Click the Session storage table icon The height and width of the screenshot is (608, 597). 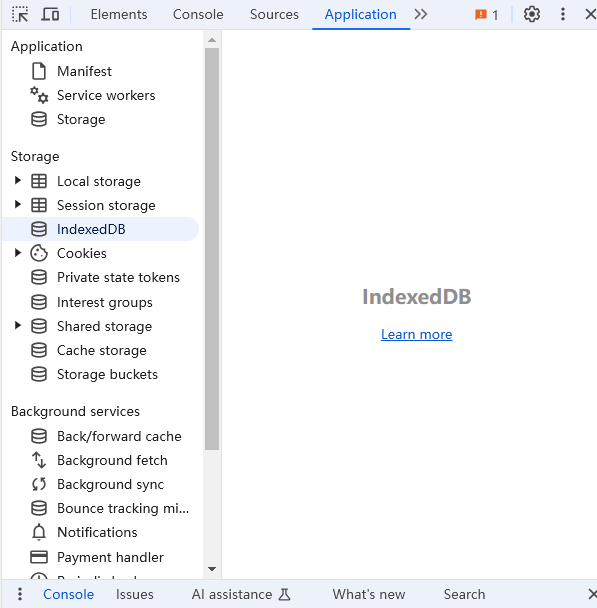click(x=39, y=205)
